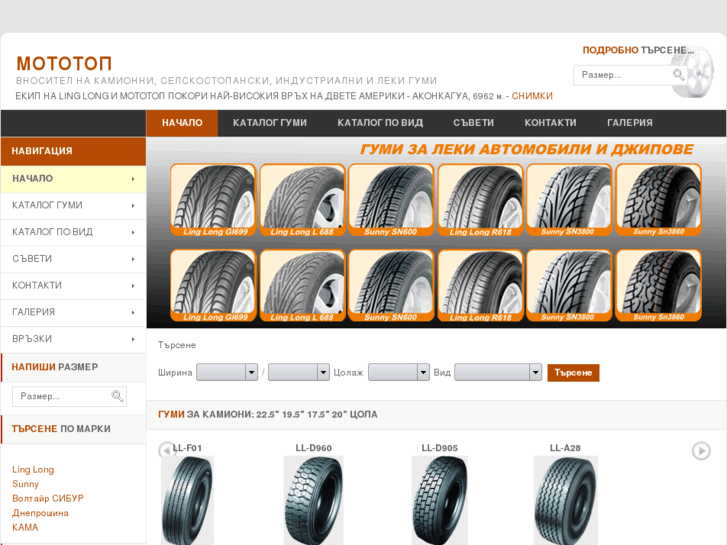Open the Вид tire type dropdown

(498, 372)
